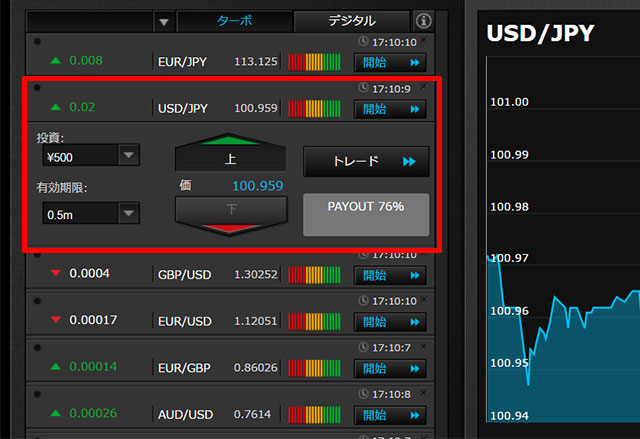This screenshot has height=439, width=640.
Task: Click the sentiment color bar for EUR/GBP
Action: point(314,368)
